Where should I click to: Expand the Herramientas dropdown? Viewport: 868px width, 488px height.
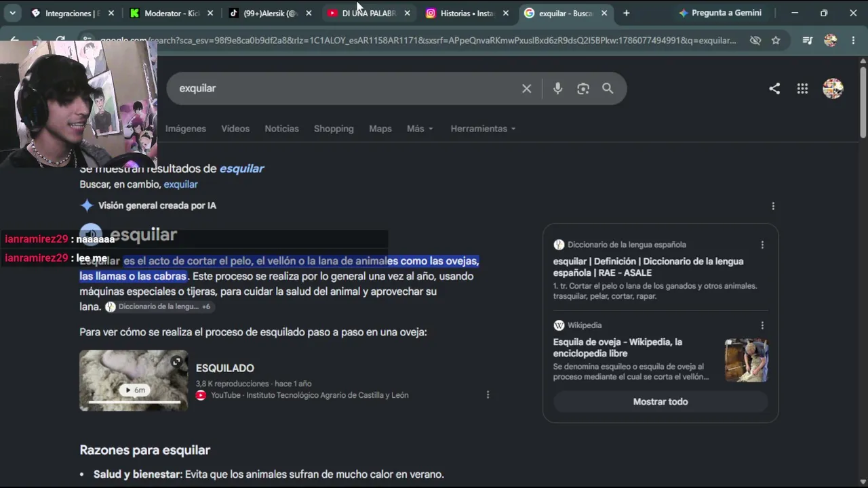483,129
